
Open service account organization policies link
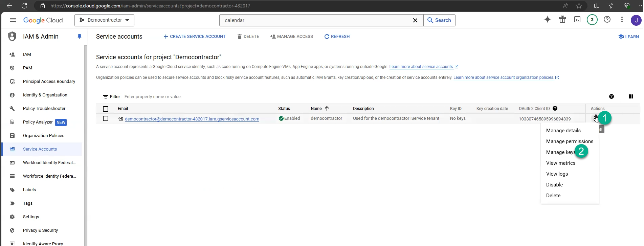[506, 77]
